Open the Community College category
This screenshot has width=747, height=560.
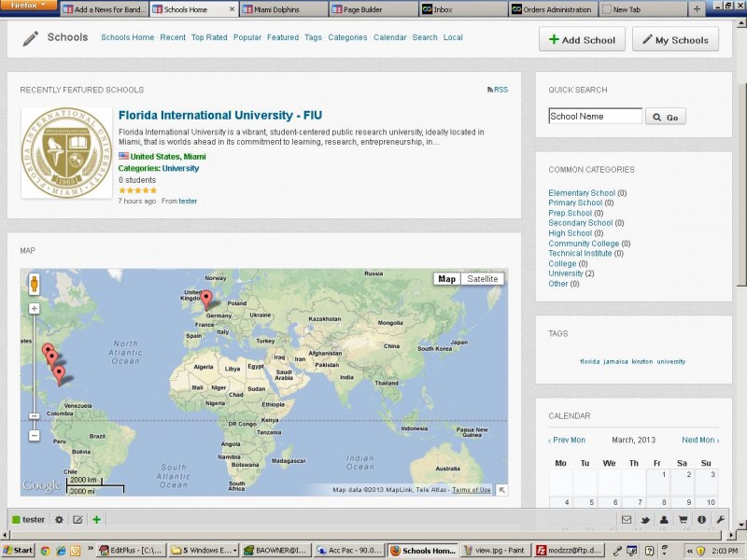[x=584, y=244]
